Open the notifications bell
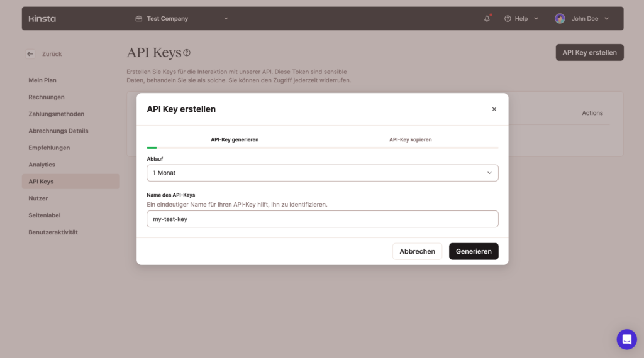644x358 pixels. (x=487, y=19)
